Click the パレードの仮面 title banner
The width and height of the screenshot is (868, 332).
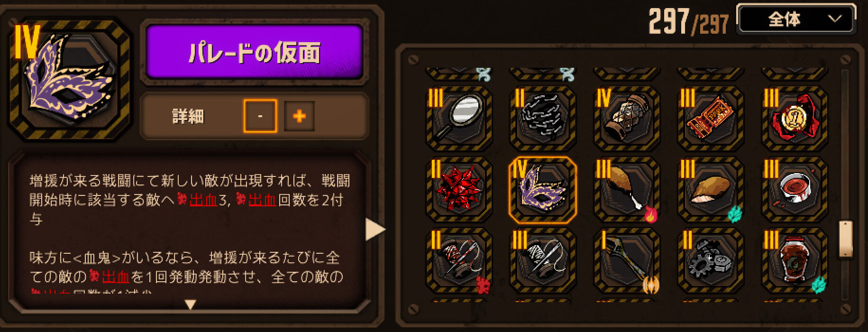click(x=255, y=52)
